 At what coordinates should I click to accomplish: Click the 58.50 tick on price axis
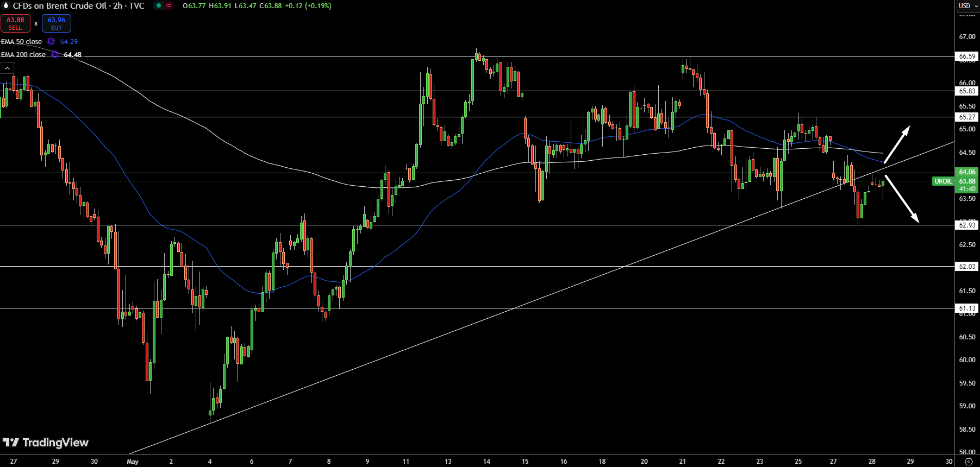(967, 430)
